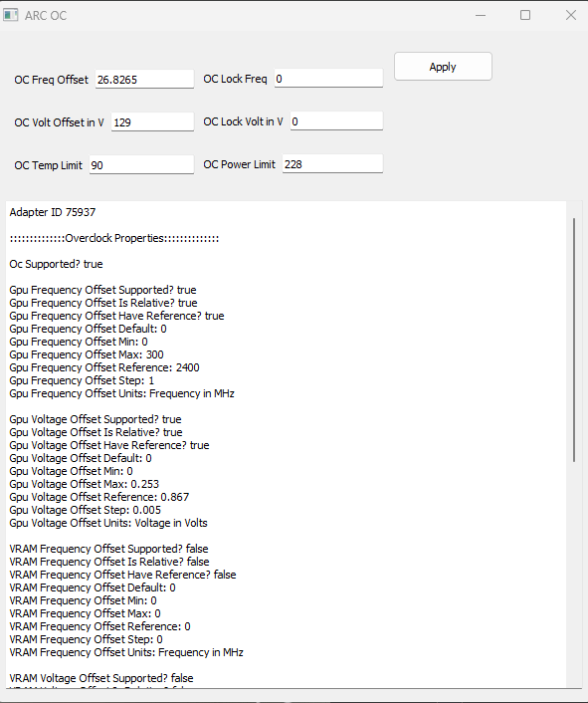
Task: Click 'Gpu Voltage Offset Max: 0.253' line
Action: click(x=85, y=485)
